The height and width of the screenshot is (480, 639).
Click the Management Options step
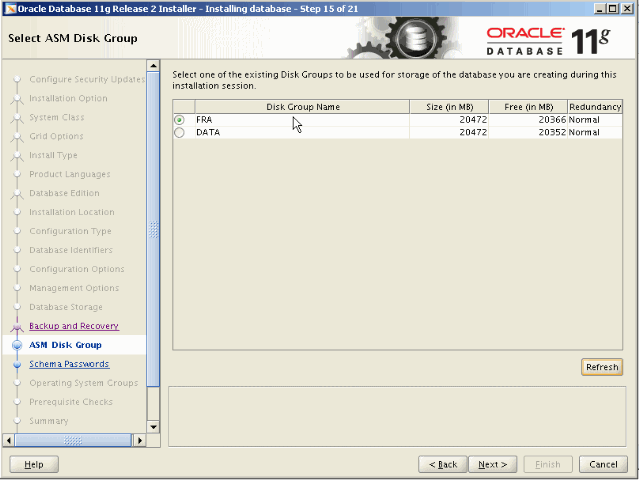pos(74,288)
